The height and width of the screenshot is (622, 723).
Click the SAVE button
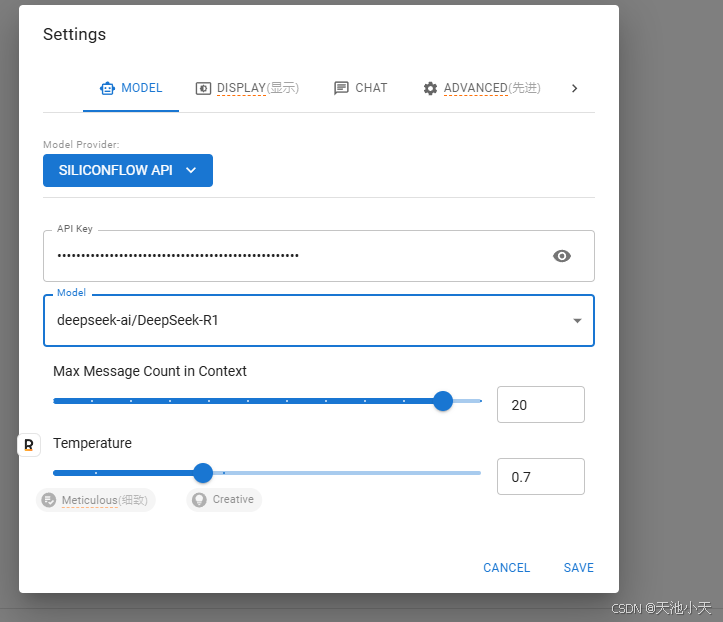click(579, 568)
